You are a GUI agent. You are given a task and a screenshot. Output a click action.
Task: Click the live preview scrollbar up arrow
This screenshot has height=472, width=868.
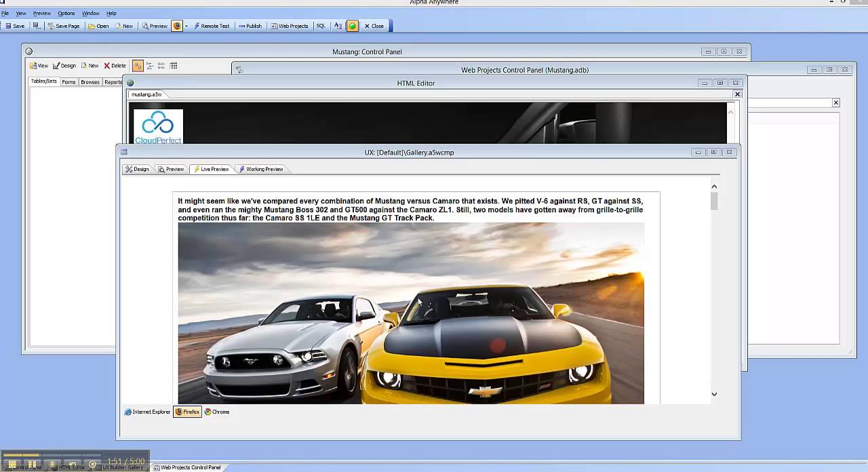pyautogui.click(x=714, y=186)
